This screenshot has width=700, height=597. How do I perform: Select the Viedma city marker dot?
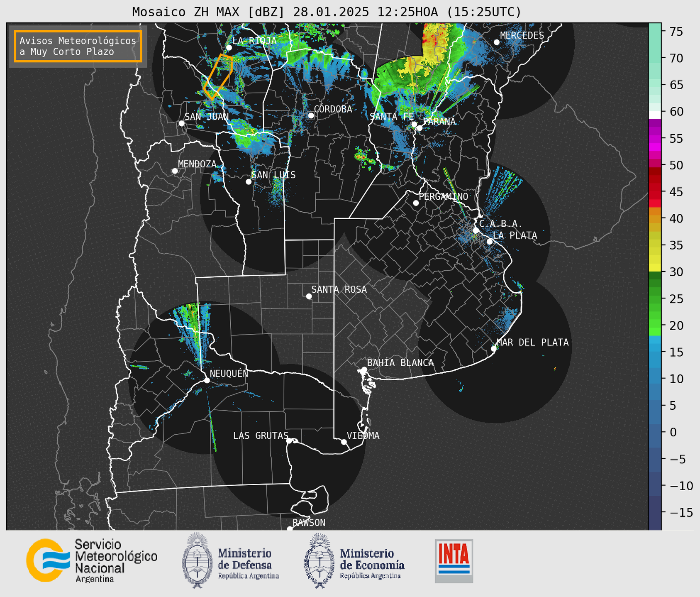344,442
